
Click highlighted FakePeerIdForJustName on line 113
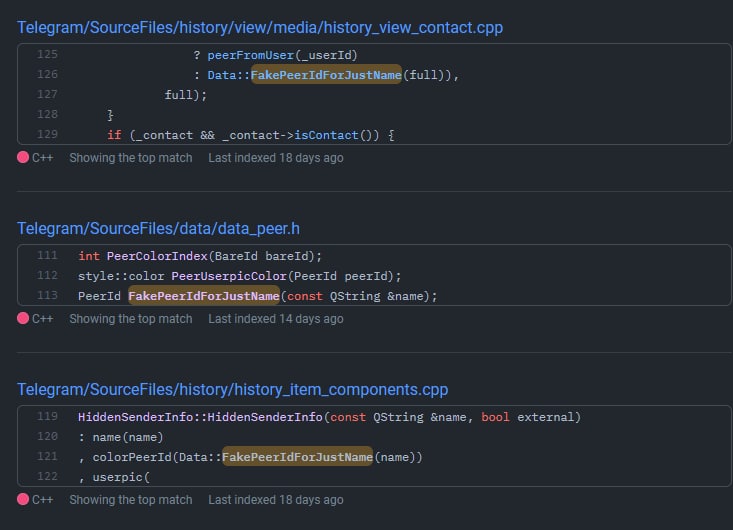coord(204,296)
